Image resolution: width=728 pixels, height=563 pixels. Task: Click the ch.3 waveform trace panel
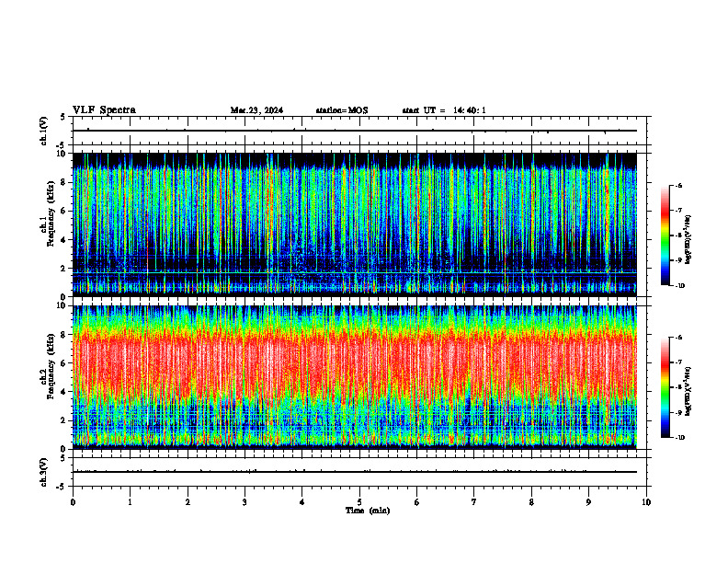pyautogui.click(x=359, y=472)
